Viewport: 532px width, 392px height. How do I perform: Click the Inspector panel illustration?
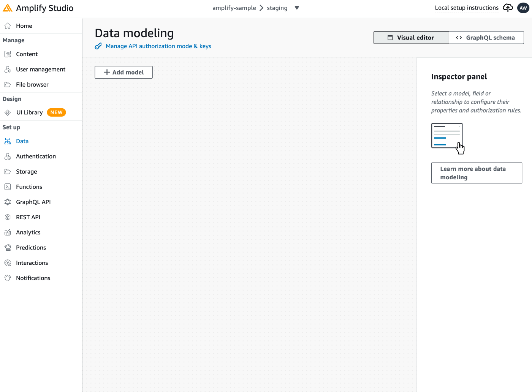448,139
